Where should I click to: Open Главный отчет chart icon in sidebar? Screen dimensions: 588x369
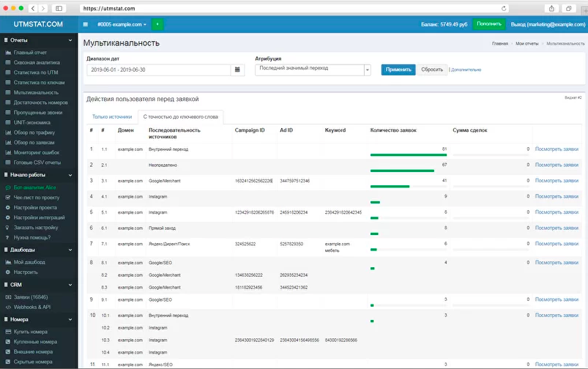tap(8, 53)
